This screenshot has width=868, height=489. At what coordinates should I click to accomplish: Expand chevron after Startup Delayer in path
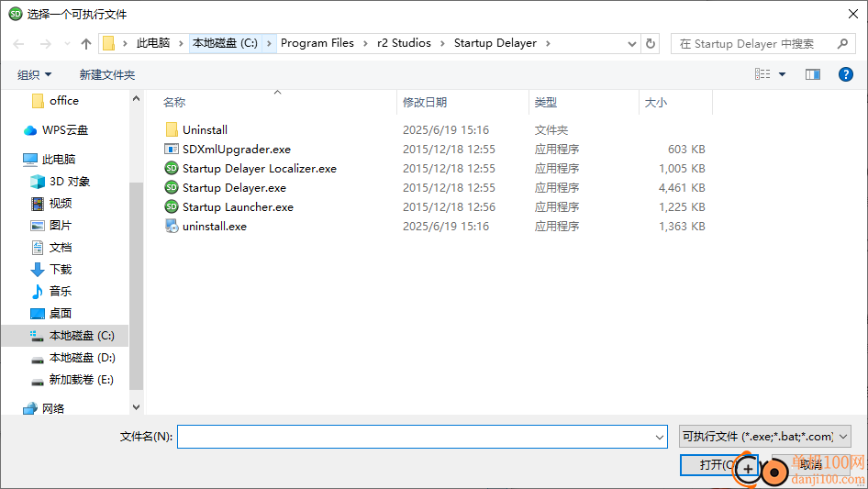pos(548,43)
